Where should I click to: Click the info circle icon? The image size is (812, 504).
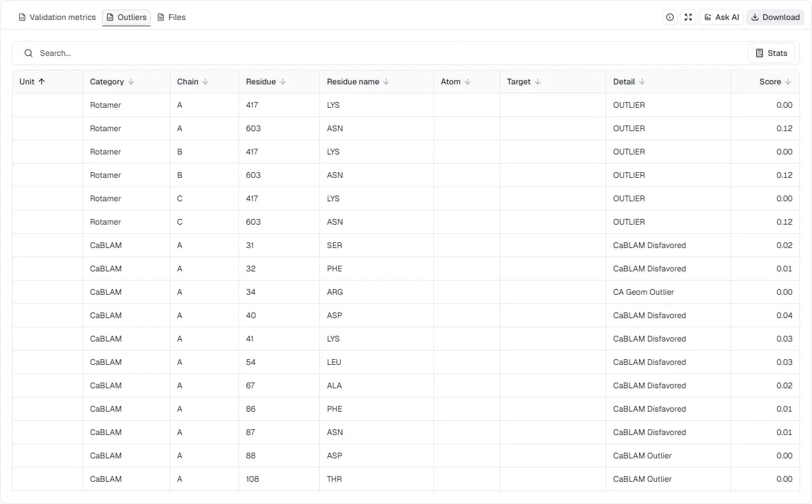tap(670, 17)
